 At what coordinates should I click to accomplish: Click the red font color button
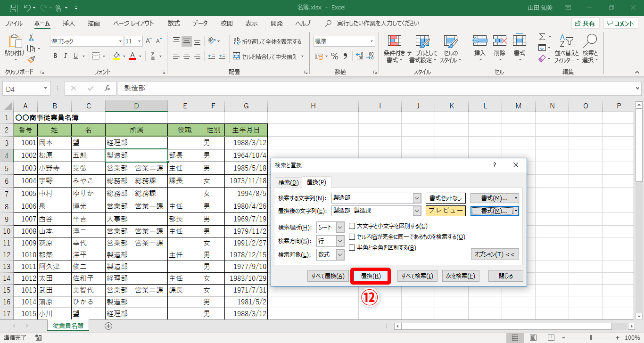click(132, 56)
